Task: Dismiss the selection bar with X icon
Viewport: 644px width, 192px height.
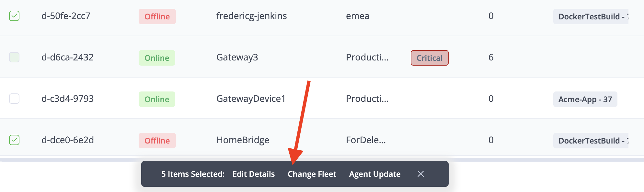Action: click(421, 174)
